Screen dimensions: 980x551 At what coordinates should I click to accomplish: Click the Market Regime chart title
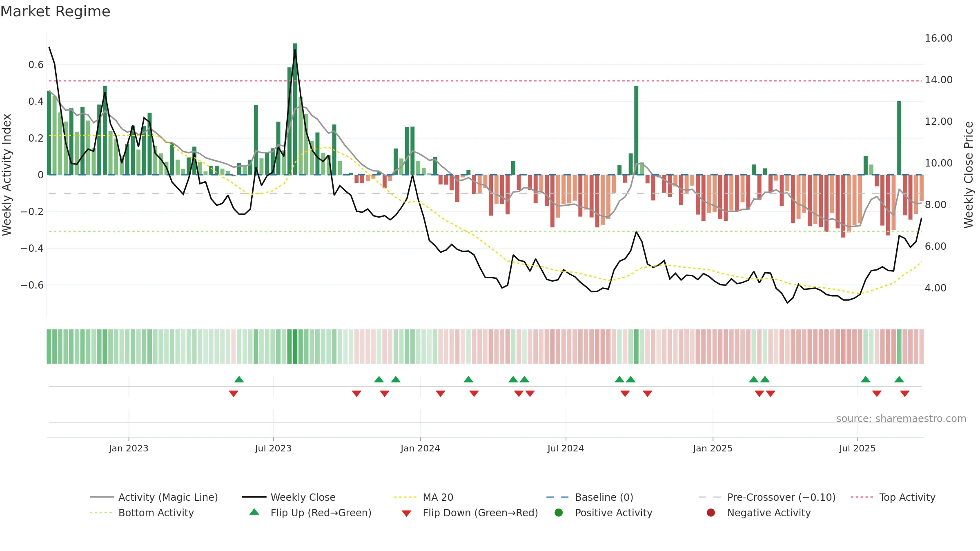(x=55, y=11)
